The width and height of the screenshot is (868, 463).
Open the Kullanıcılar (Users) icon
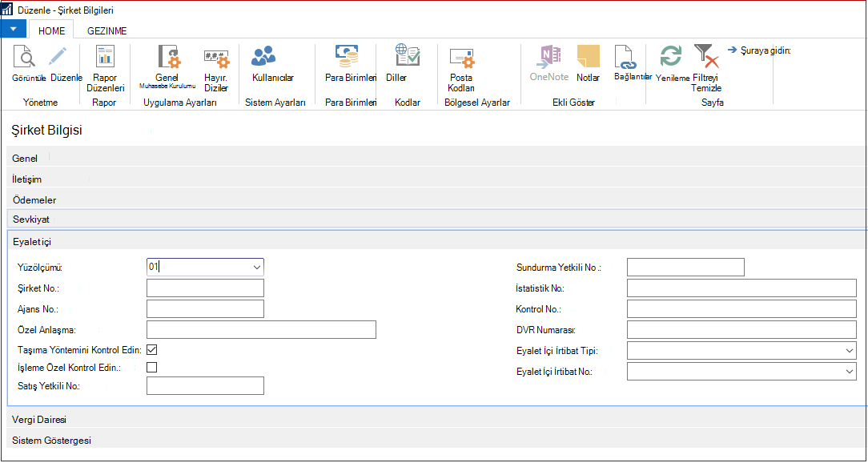263,57
